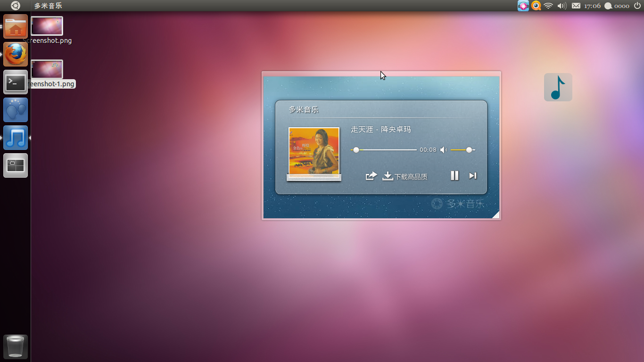Screen dimensions: 644x362
Task: Open the user menu labeled oooo
Action: click(x=617, y=6)
